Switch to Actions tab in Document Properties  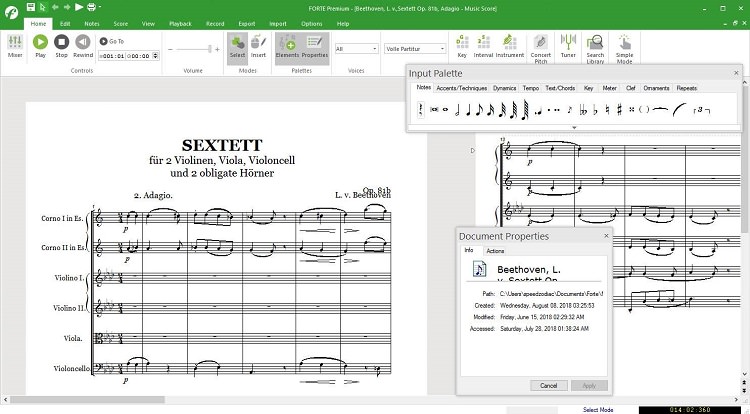(495, 251)
